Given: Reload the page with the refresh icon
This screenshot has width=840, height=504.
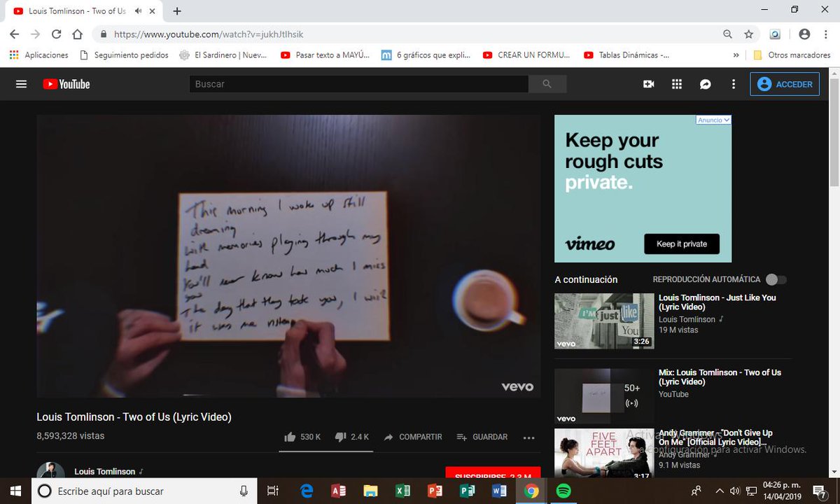Looking at the screenshot, I should pyautogui.click(x=57, y=34).
